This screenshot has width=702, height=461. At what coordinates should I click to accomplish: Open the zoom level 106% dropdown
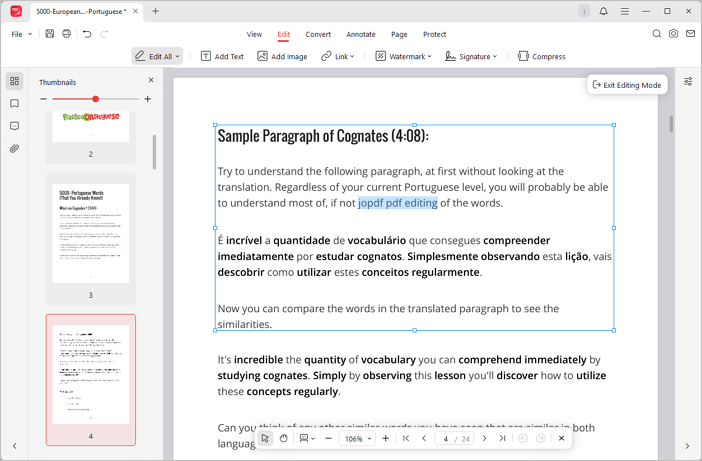(x=357, y=438)
